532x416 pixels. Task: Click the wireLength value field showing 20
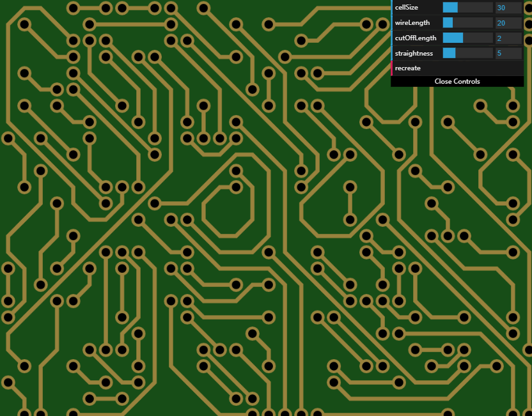pyautogui.click(x=508, y=23)
